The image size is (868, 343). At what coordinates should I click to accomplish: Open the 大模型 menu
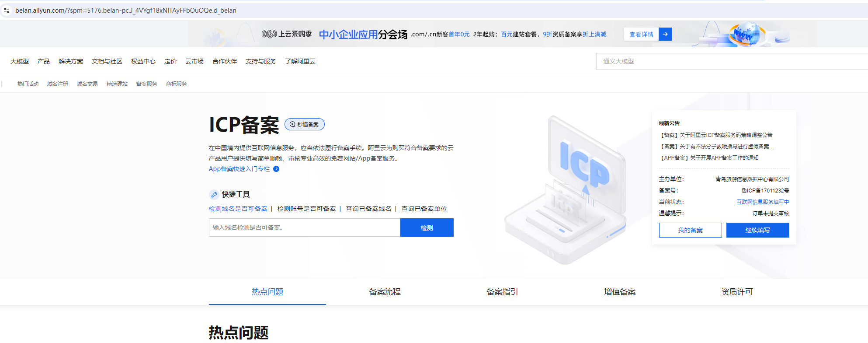click(20, 61)
